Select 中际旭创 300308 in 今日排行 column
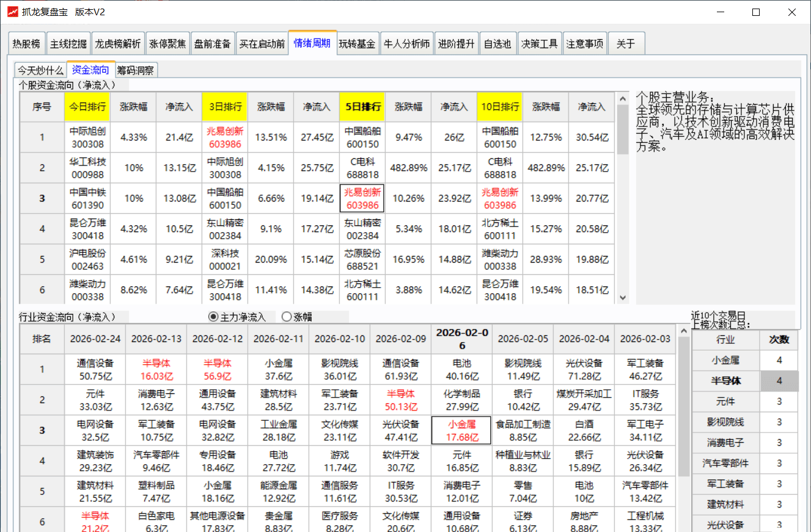This screenshot has width=811, height=532. click(87, 137)
